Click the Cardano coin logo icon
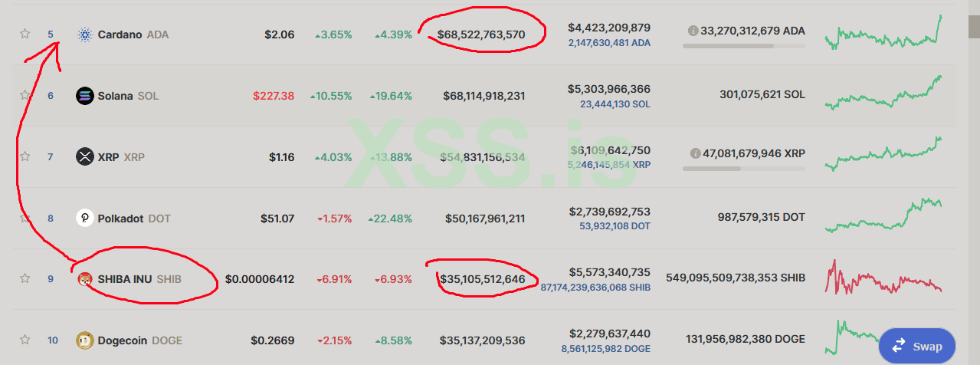The image size is (980, 365). [84, 35]
